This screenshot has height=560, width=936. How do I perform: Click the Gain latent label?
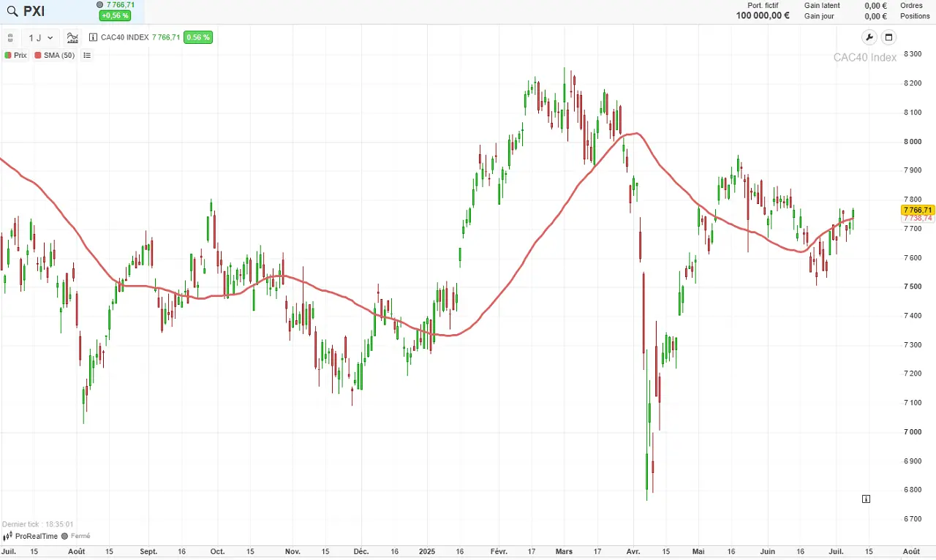(822, 5)
